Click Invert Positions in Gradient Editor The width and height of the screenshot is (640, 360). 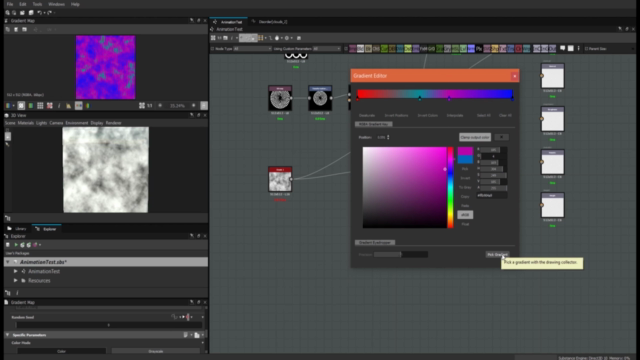point(396,116)
